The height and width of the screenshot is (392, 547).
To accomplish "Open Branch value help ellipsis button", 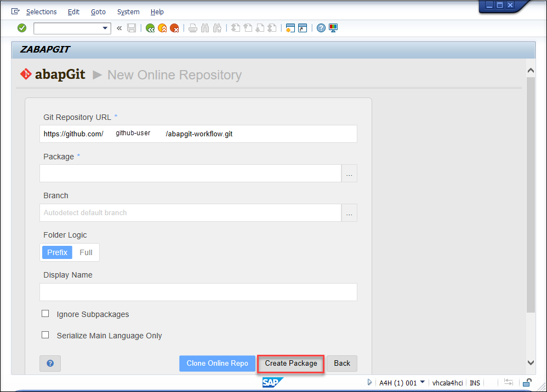I will 349,212.
